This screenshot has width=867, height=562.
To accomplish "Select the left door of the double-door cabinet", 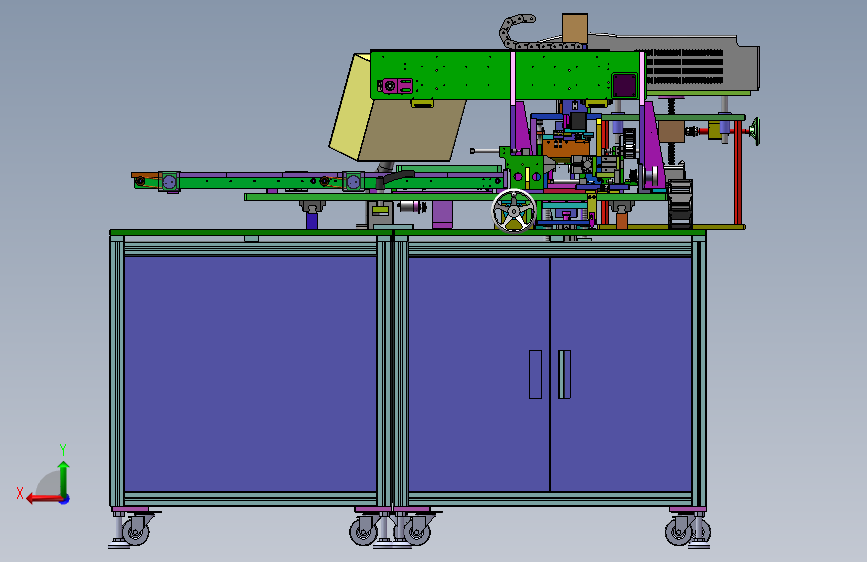I will (479, 374).
